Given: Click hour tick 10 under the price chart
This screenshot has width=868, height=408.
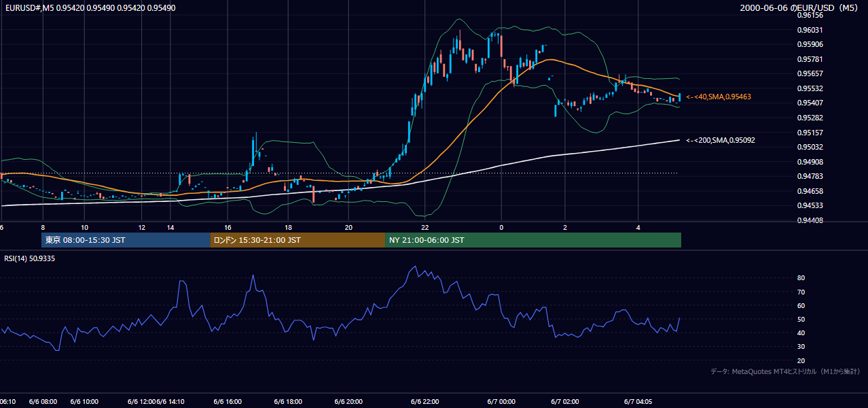Looking at the screenshot, I should click(x=84, y=227).
